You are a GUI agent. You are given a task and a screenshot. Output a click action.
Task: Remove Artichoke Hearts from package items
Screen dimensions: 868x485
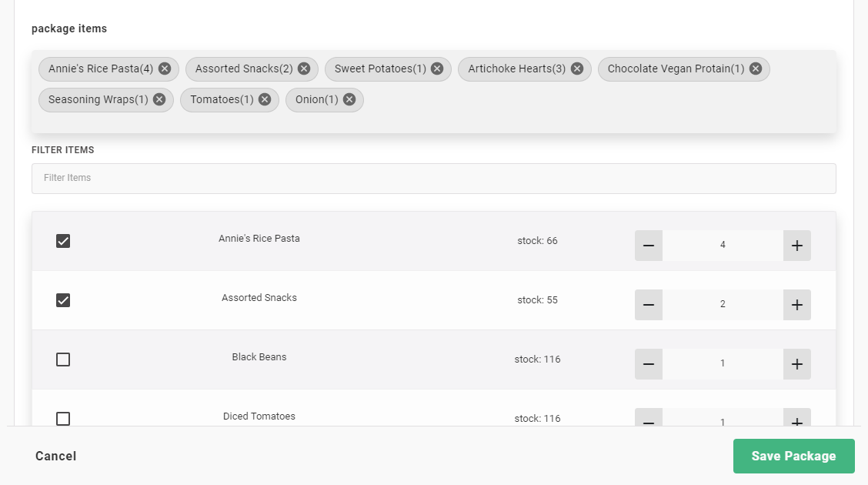pyautogui.click(x=577, y=69)
